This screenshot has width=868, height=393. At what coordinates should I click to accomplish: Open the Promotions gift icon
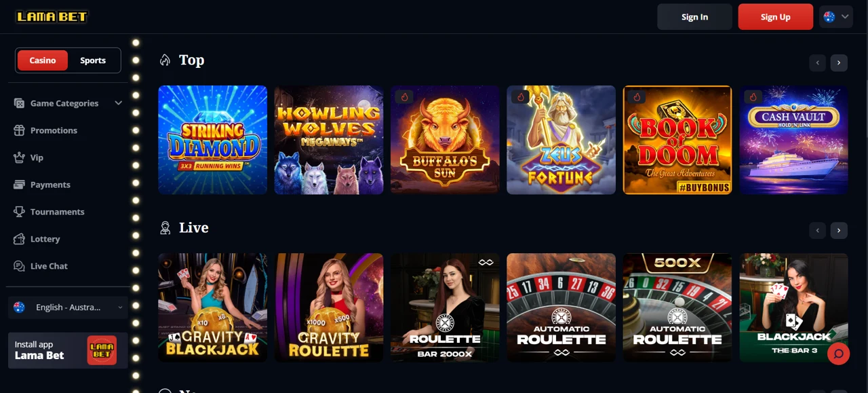click(19, 130)
